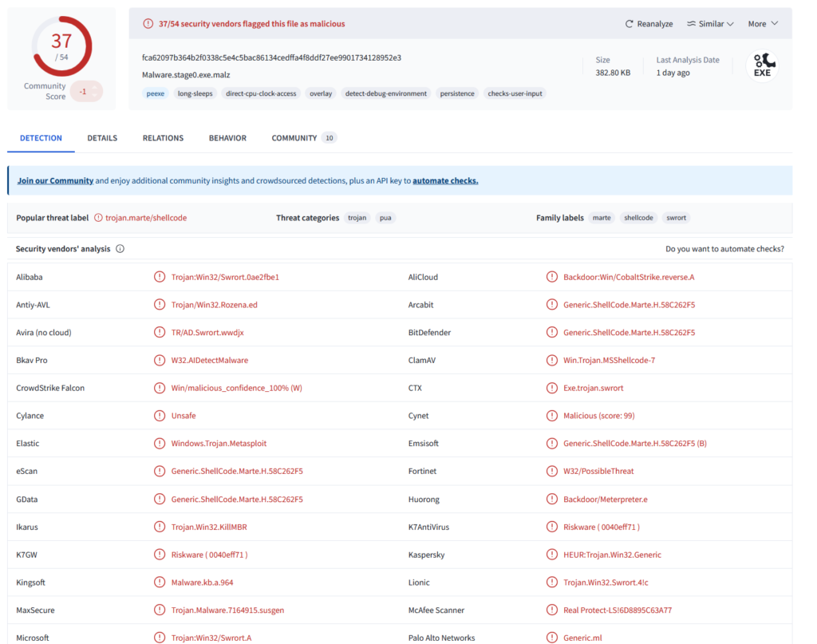
Task: Click the alert icon in Huorong row
Action: [552, 499]
